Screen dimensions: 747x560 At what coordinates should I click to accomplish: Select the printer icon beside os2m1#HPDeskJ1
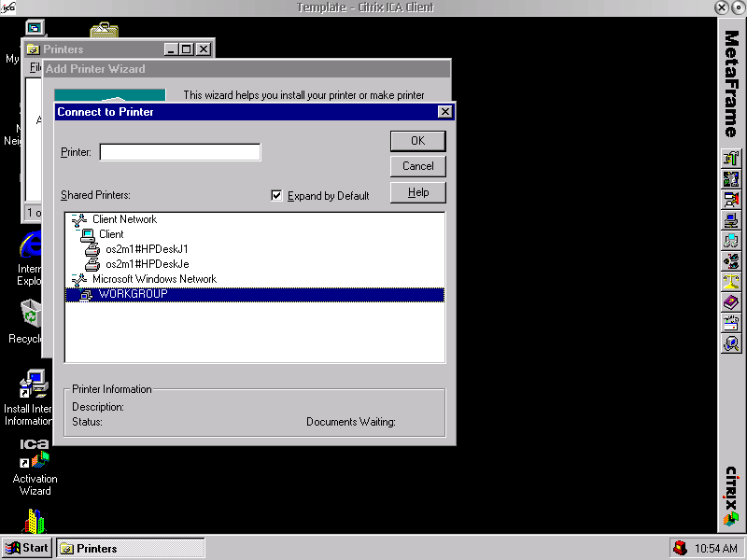[x=92, y=249]
